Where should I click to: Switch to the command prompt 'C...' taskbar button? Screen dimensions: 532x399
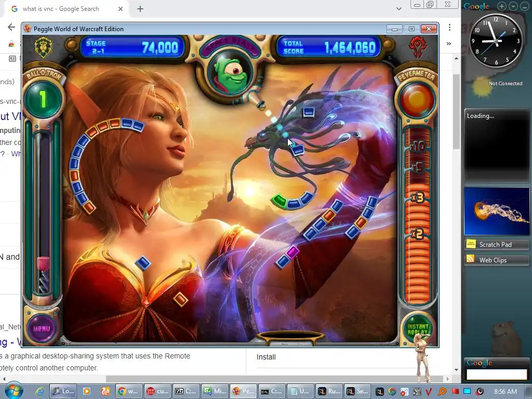tap(271, 391)
